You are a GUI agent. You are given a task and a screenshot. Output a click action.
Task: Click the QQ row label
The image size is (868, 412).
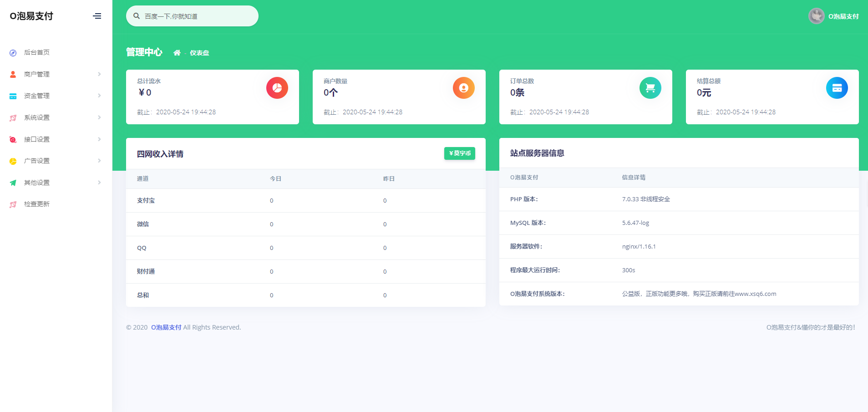pos(142,248)
